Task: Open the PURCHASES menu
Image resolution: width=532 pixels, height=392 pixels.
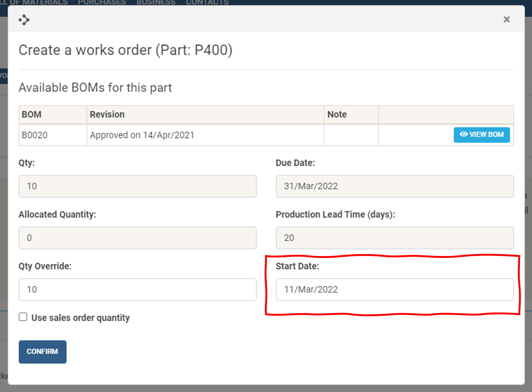Action: point(102,2)
